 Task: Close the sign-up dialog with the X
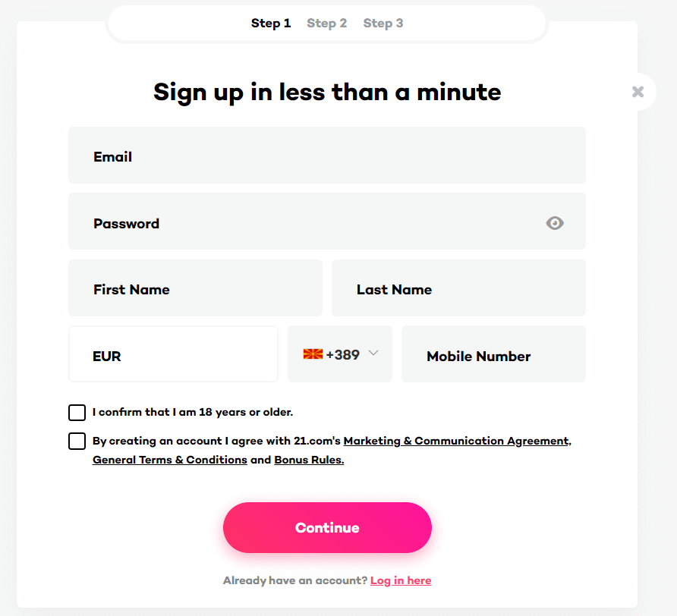click(638, 92)
